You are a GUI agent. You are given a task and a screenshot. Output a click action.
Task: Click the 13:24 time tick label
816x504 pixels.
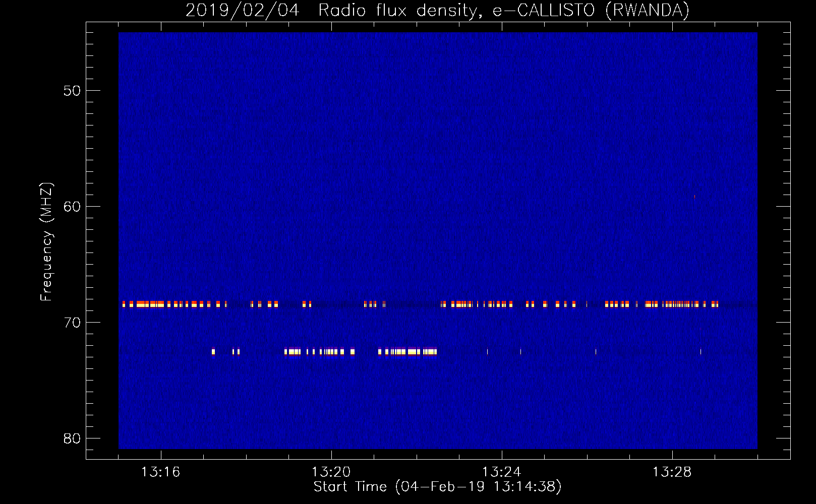pos(501,472)
